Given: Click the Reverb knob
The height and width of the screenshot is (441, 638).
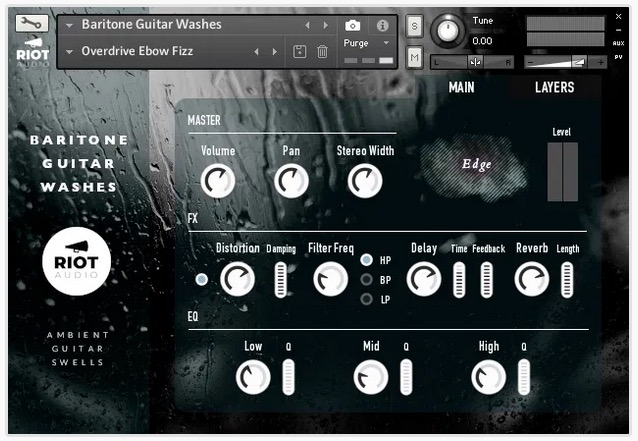Looking at the screenshot, I should 532,279.
